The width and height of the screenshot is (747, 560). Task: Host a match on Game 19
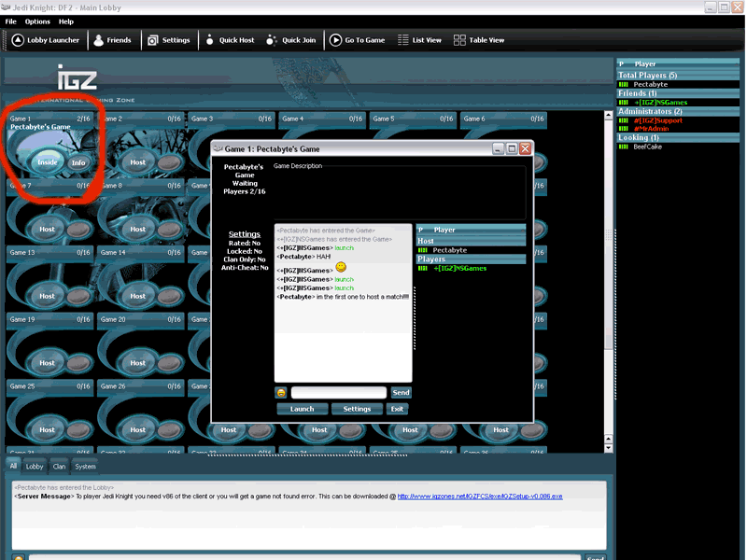point(48,363)
